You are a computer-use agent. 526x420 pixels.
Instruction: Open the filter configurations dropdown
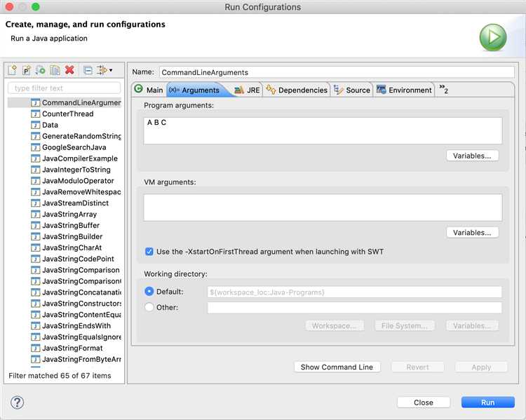(104, 70)
